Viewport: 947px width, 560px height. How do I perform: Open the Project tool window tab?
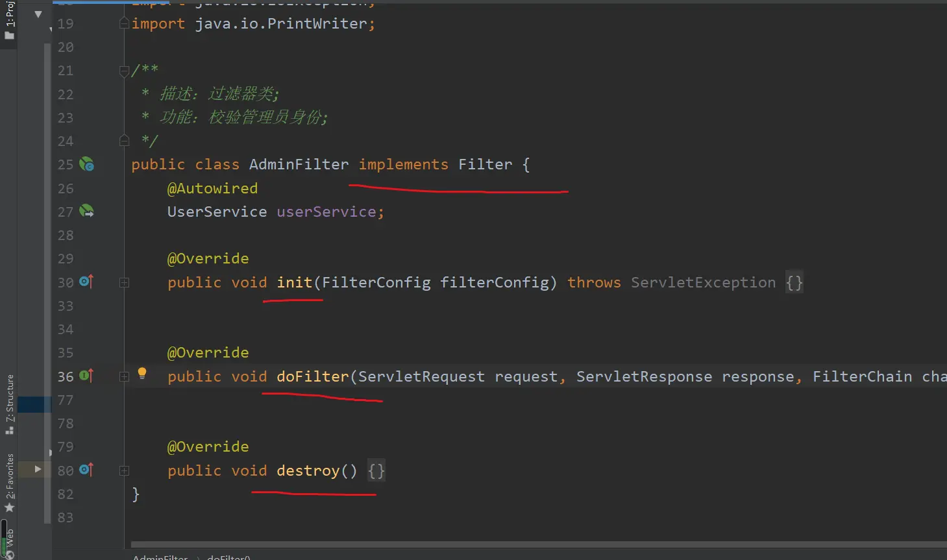click(x=10, y=20)
